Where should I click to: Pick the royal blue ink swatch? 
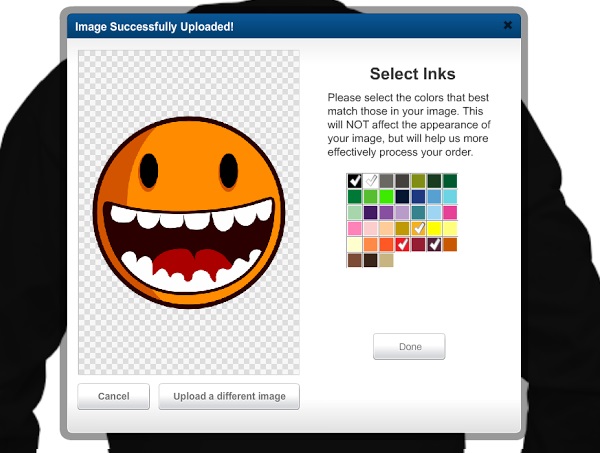[419, 197]
